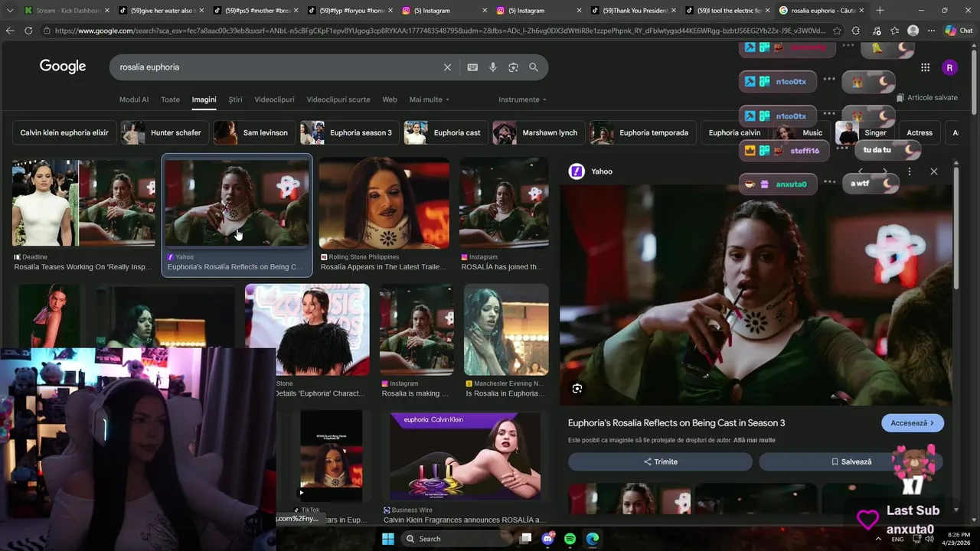
Task: Open Copilot Chat in the browser
Action: (960, 31)
